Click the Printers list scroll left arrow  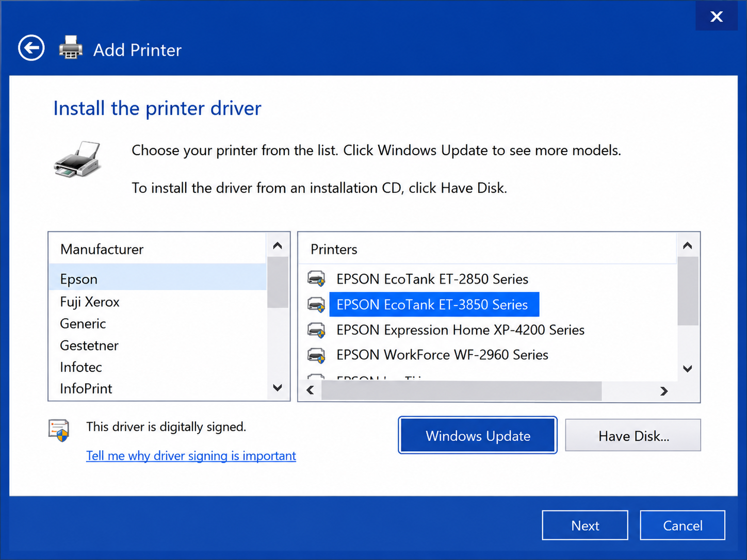(x=310, y=390)
